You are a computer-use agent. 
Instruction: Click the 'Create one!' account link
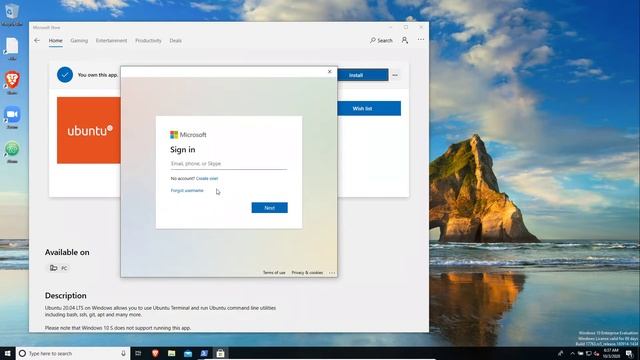pos(207,178)
